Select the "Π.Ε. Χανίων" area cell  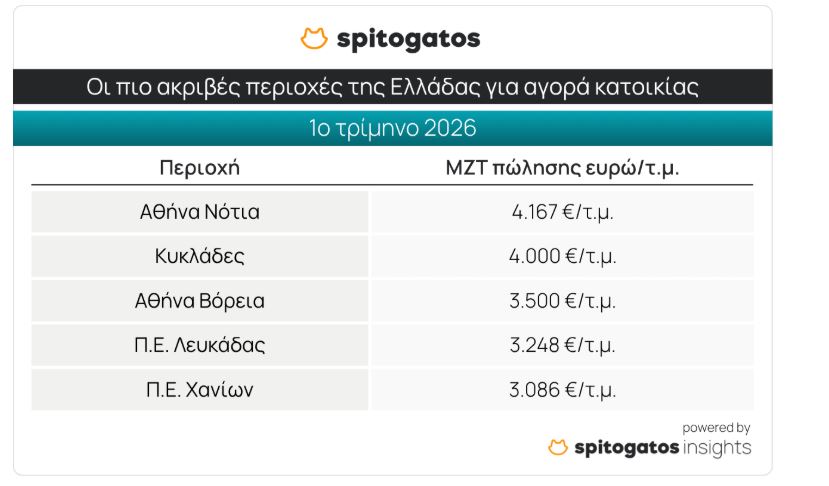pyautogui.click(x=200, y=389)
